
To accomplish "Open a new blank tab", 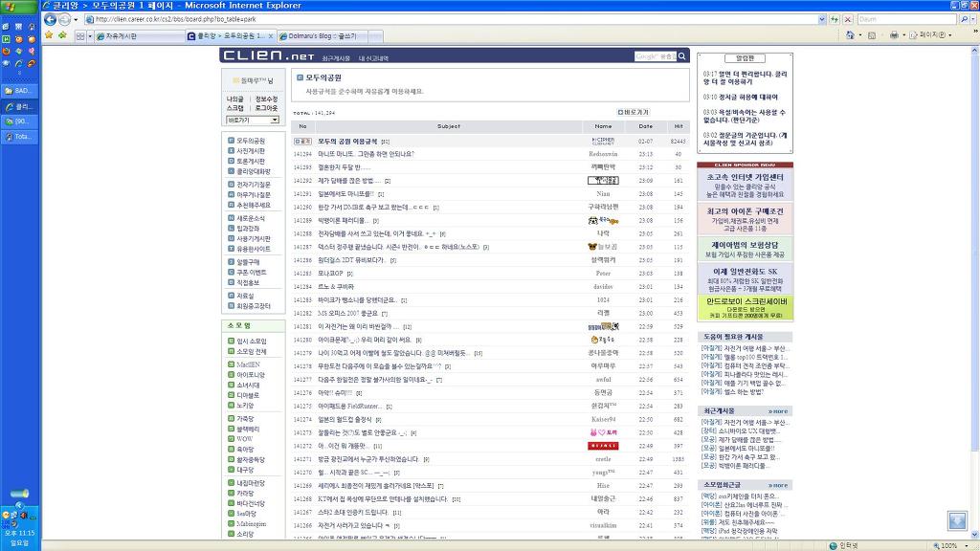I will (x=375, y=36).
